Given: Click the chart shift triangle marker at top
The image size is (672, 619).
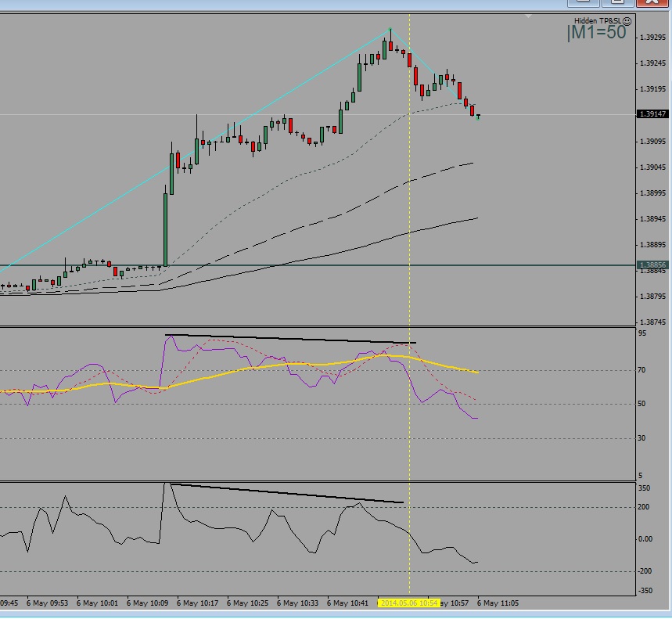Looking at the screenshot, I should point(528,16).
